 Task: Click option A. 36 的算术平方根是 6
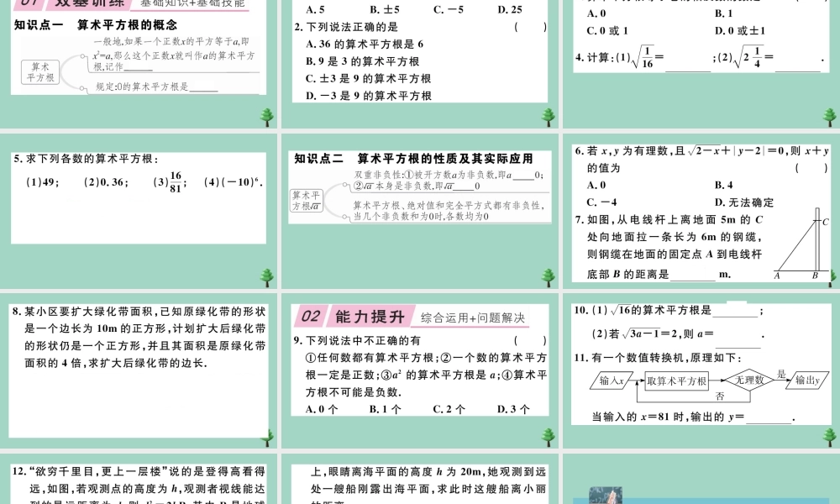point(365,45)
